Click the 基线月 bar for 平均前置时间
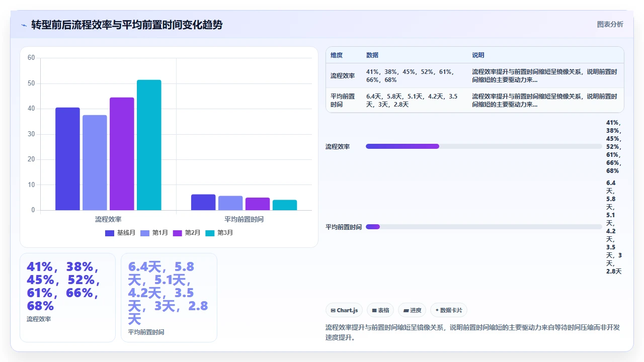Image resolution: width=644 pixels, height=362 pixels. [203, 202]
